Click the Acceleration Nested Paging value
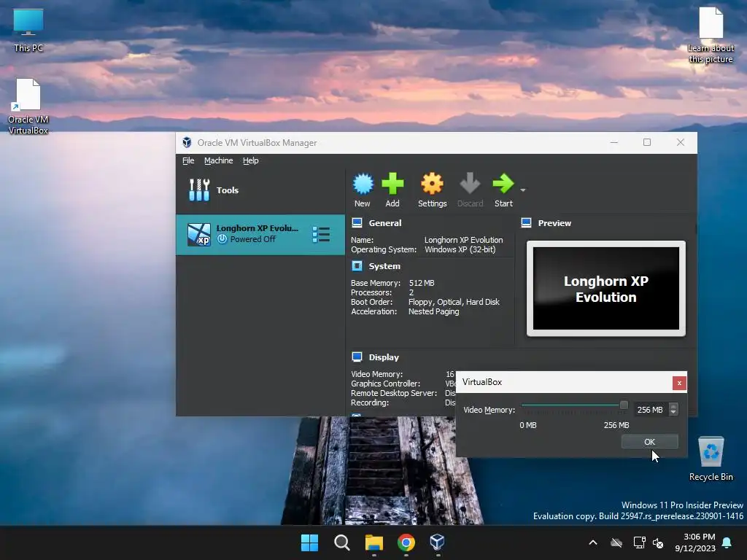The width and height of the screenshot is (747, 560). pyautogui.click(x=433, y=311)
